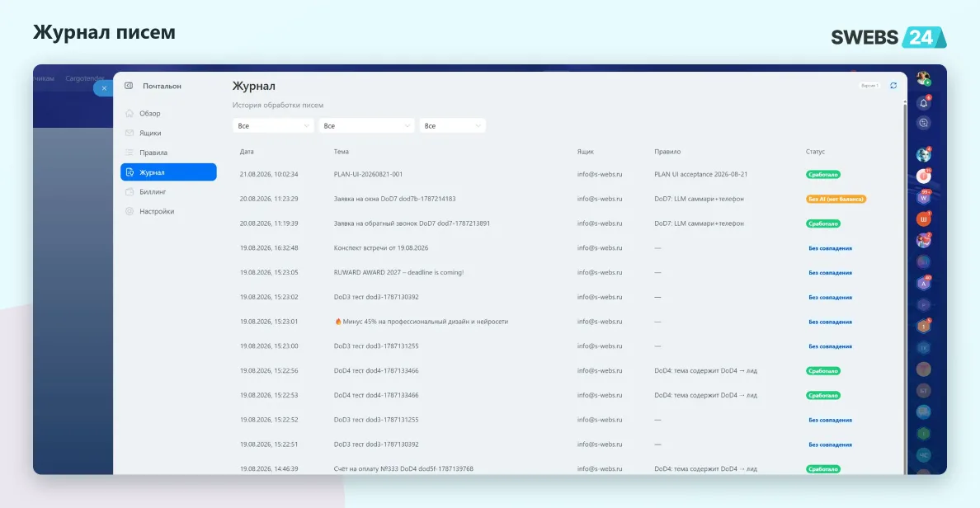Viewport: 980px width, 508px height.
Task: Click rule PLAN UI acceptance 2026-08-21
Action: click(x=700, y=174)
